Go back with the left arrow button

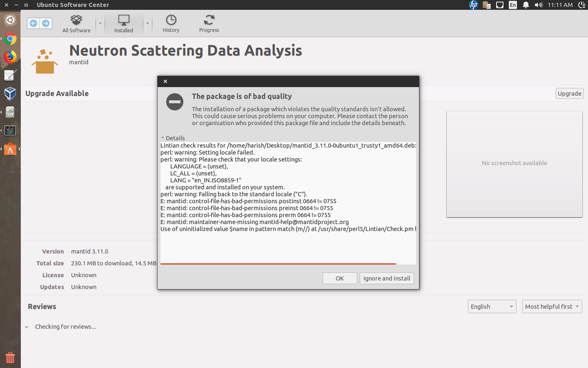coord(33,23)
